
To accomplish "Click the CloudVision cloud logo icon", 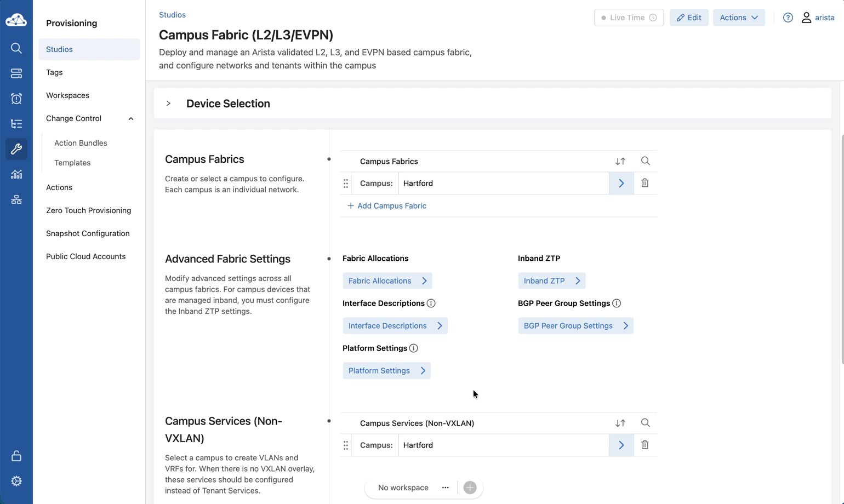I will 16,20.
